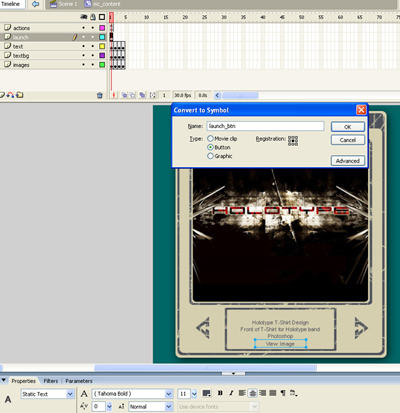Click the insert layer folder icon

click(20, 95)
